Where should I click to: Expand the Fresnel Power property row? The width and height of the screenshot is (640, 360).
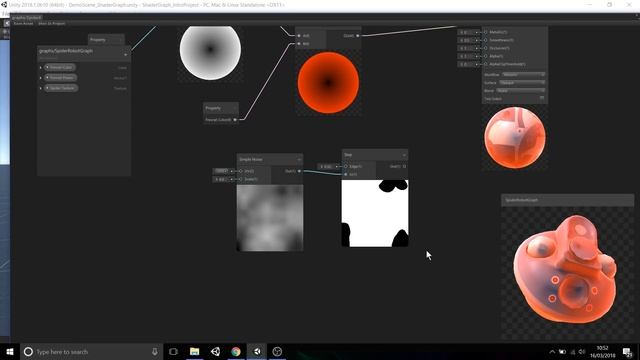click(x=40, y=78)
